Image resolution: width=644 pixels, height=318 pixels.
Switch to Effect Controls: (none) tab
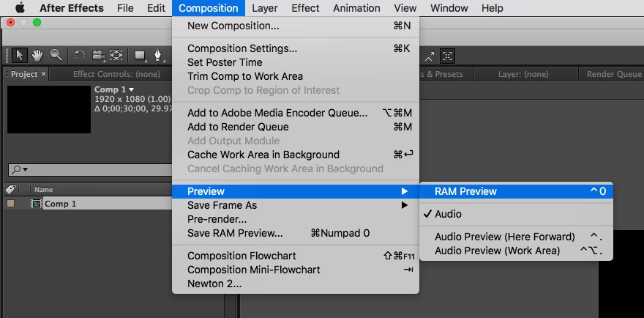coord(116,75)
